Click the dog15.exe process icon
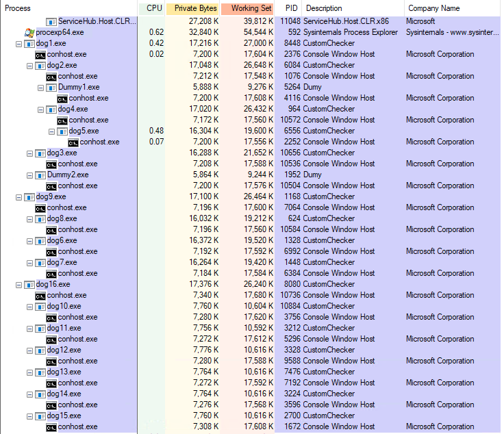Screen dimensions: 504x434 (40, 416)
